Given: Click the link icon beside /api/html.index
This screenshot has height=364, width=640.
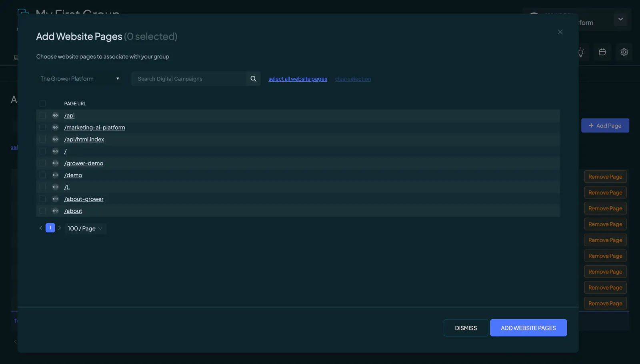Looking at the screenshot, I should click(56, 140).
